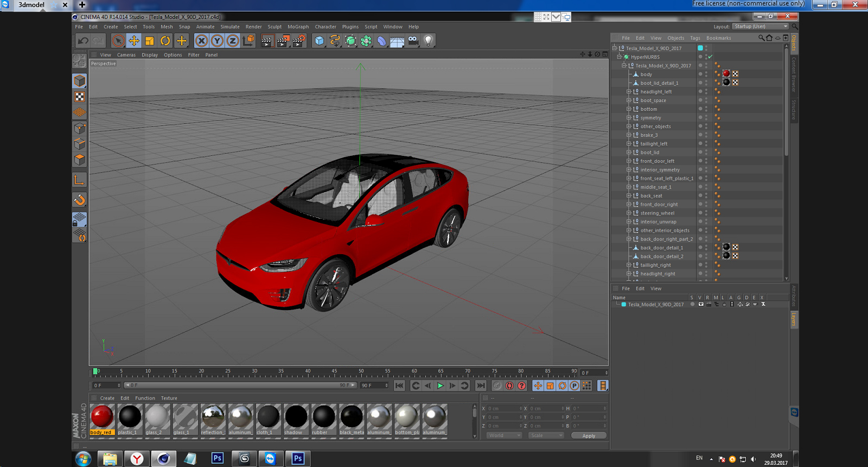Add a Floor environment object icon
This screenshot has height=467, width=868.
coord(398,41)
